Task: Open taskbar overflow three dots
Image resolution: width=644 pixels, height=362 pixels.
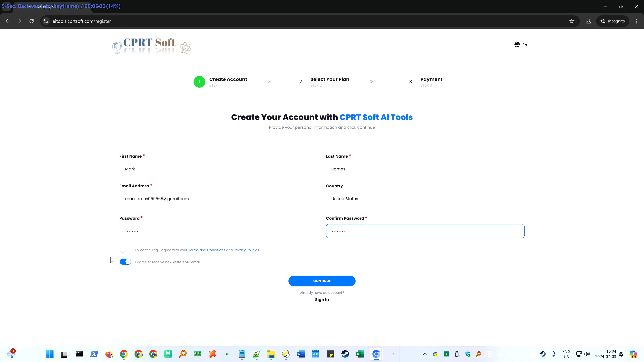Action: 391,354
